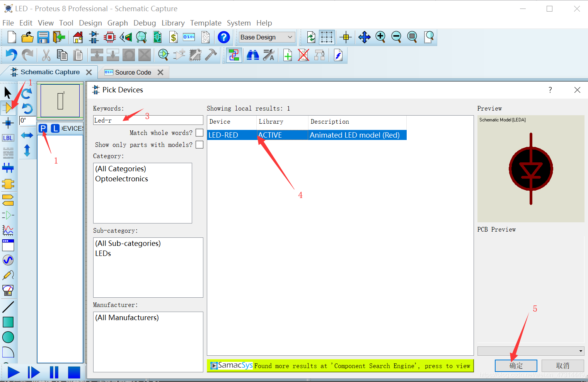Click the Zoom Out magnifier
Image resolution: width=588 pixels, height=382 pixels.
coord(396,37)
